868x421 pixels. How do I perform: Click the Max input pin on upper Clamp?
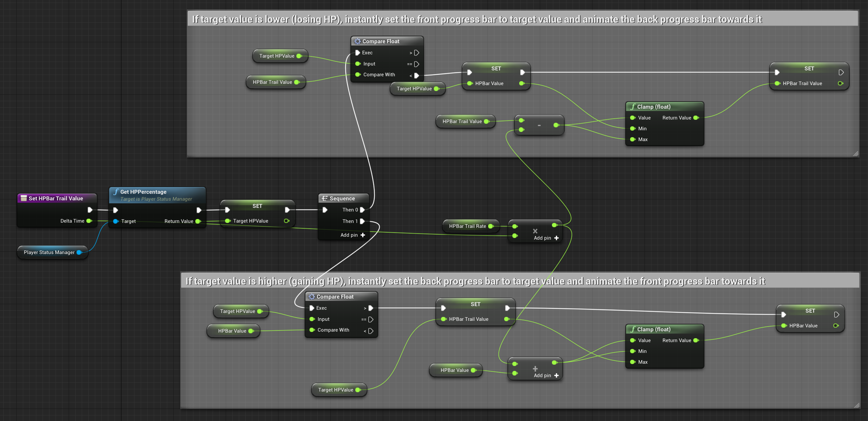tap(633, 139)
